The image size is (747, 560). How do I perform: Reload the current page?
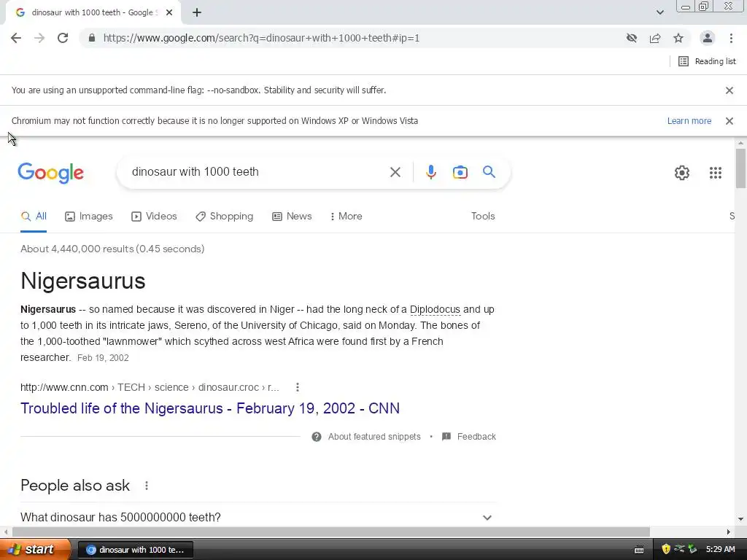(x=63, y=38)
